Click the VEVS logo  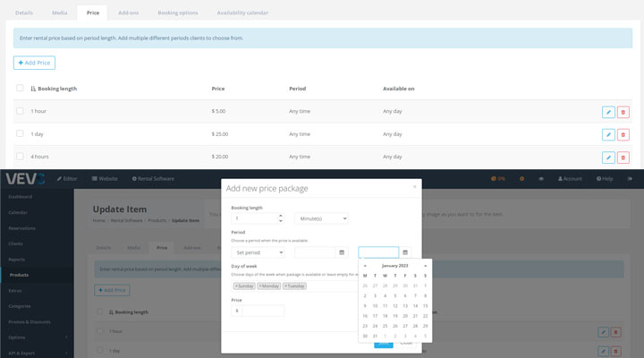(x=25, y=179)
